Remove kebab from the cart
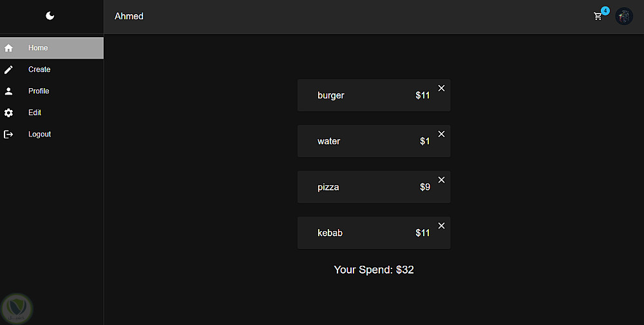Screen dimensions: 644x325 [x=441, y=225]
